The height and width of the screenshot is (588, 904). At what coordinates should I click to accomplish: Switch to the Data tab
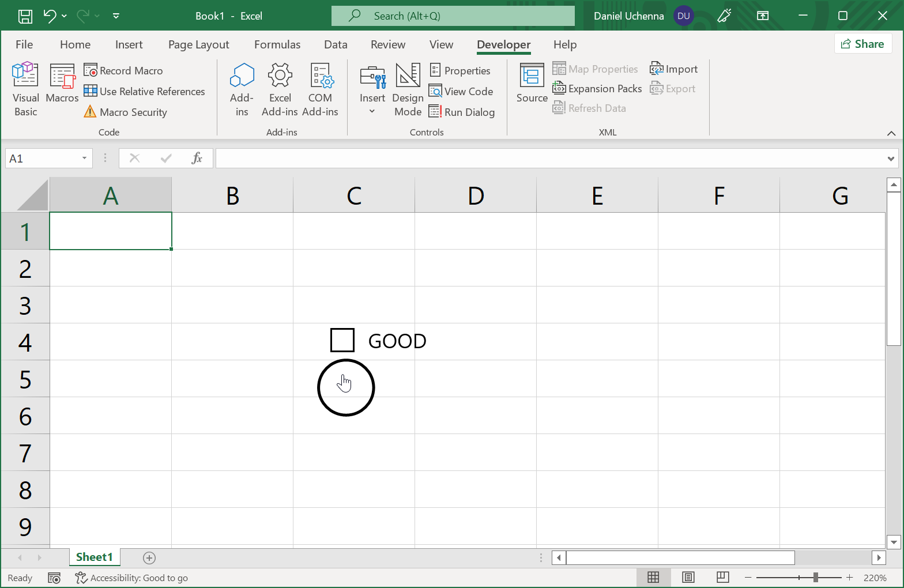(336, 44)
